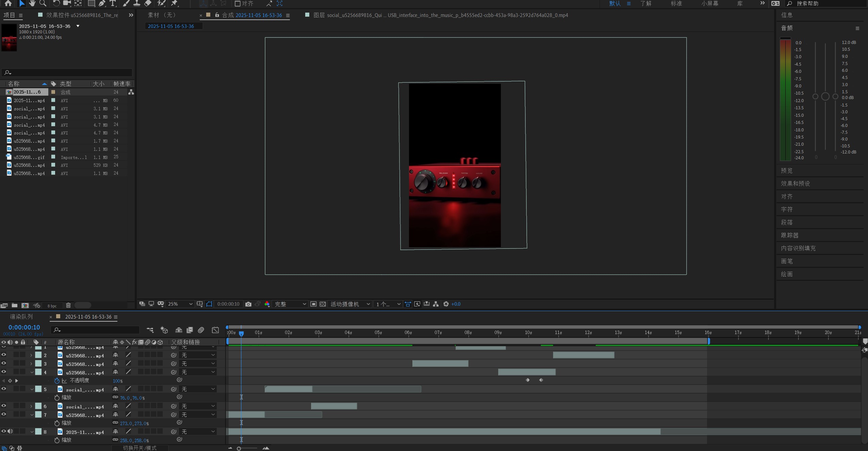868x451 pixels.
Task: Toggle opacity stopwatch on layer 4
Action: tap(57, 381)
